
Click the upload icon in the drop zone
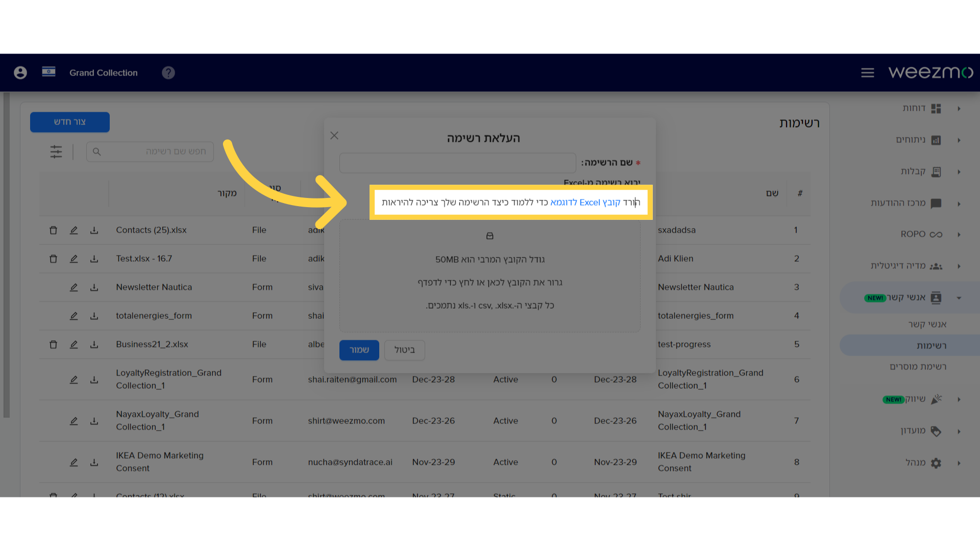pyautogui.click(x=490, y=236)
